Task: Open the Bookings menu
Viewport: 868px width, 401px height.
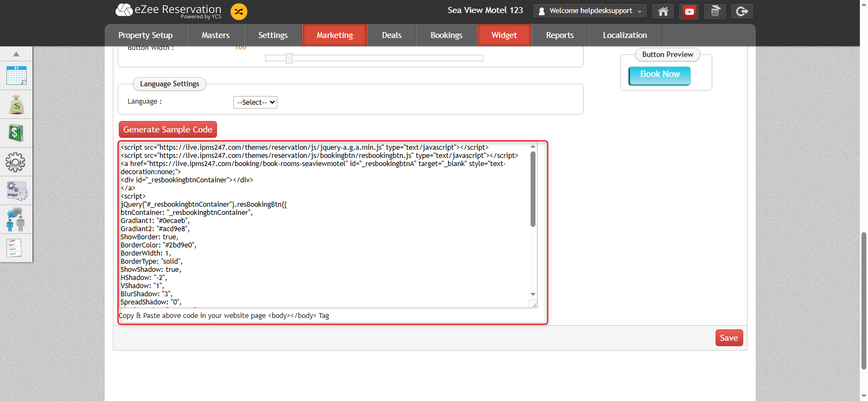Action: (446, 35)
